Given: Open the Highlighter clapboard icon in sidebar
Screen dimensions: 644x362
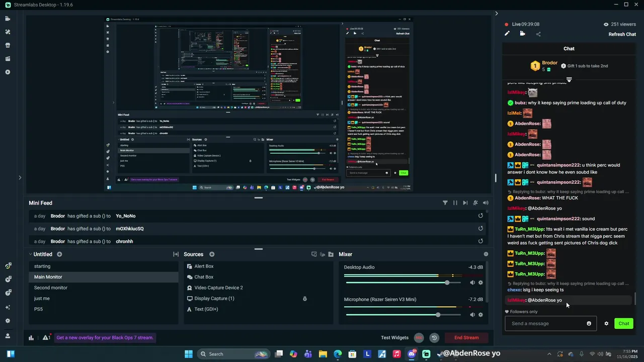Looking at the screenshot, I should pos(8,59).
